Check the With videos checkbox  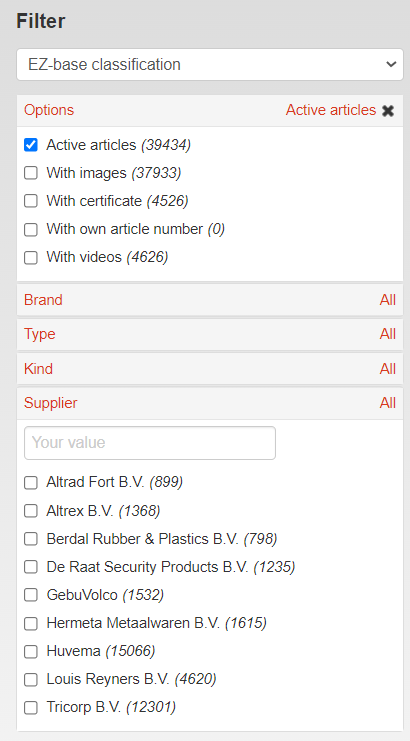tap(31, 257)
